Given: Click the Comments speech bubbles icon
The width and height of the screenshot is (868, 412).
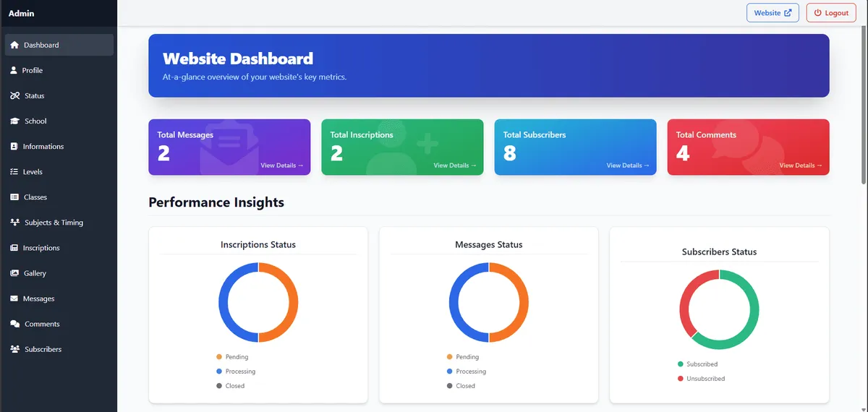Looking at the screenshot, I should pos(14,324).
